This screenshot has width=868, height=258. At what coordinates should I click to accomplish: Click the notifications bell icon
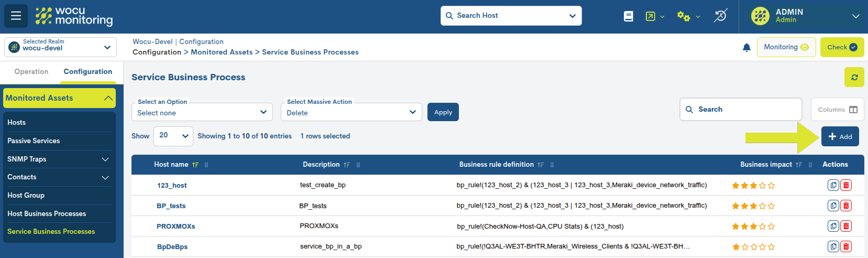pyautogui.click(x=746, y=47)
